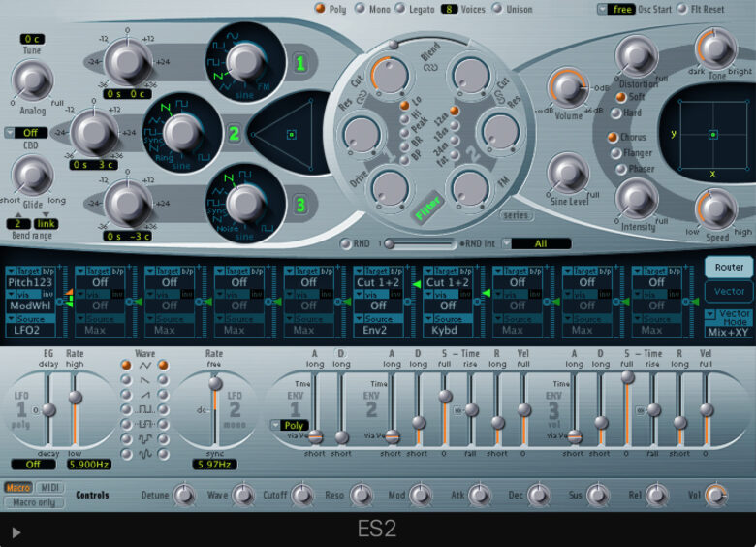Click the filter series routing button
Image resolution: width=756 pixels, height=547 pixels.
pos(516,215)
